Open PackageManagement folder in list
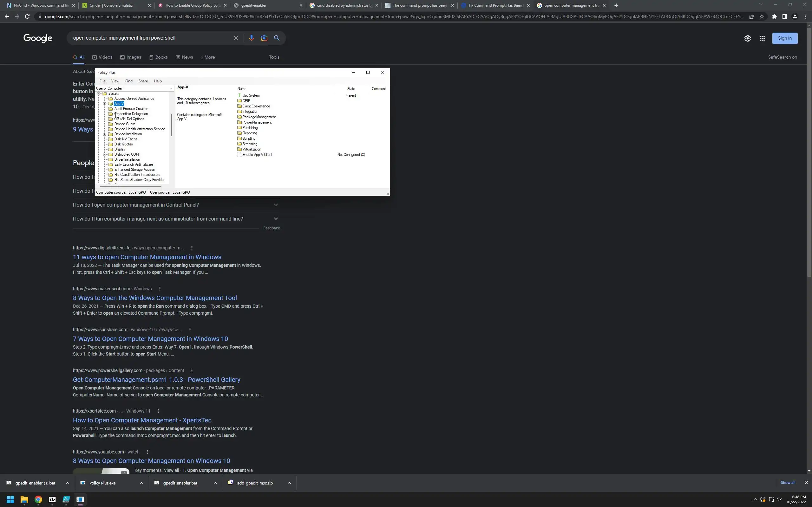The height and width of the screenshot is (507, 812). tap(259, 117)
